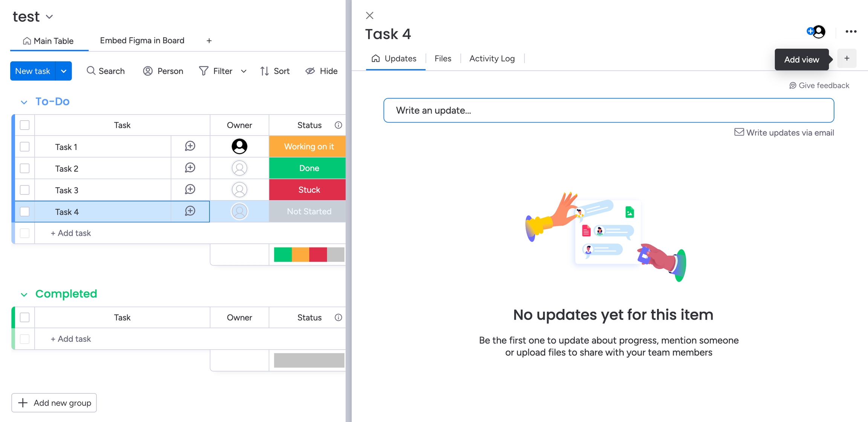Add a new board view with plus icon
This screenshot has width=868, height=422.
[209, 41]
